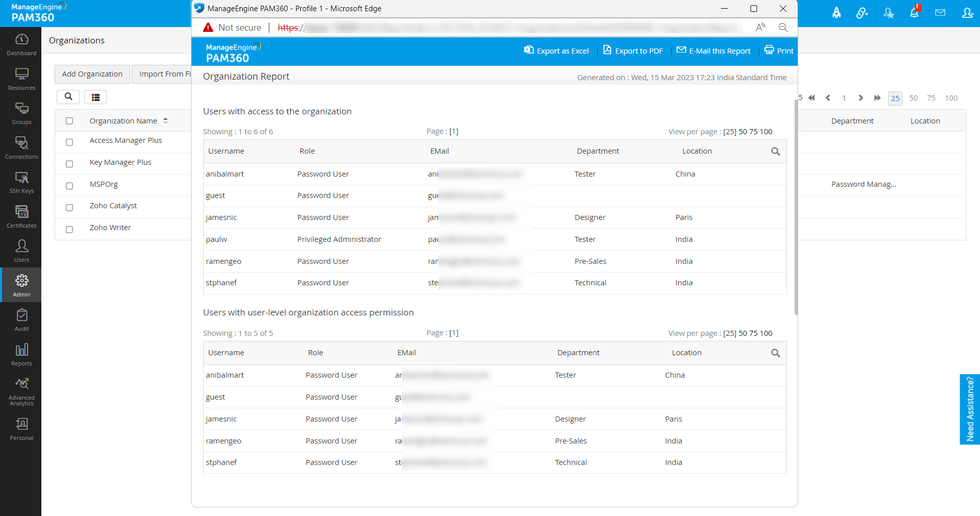Go to next page of organizations list

861,98
